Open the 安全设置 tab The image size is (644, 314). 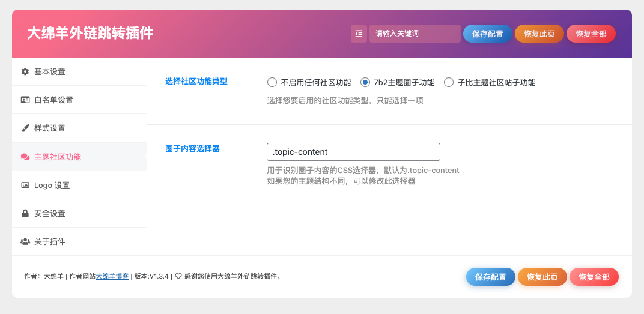[x=80, y=214]
